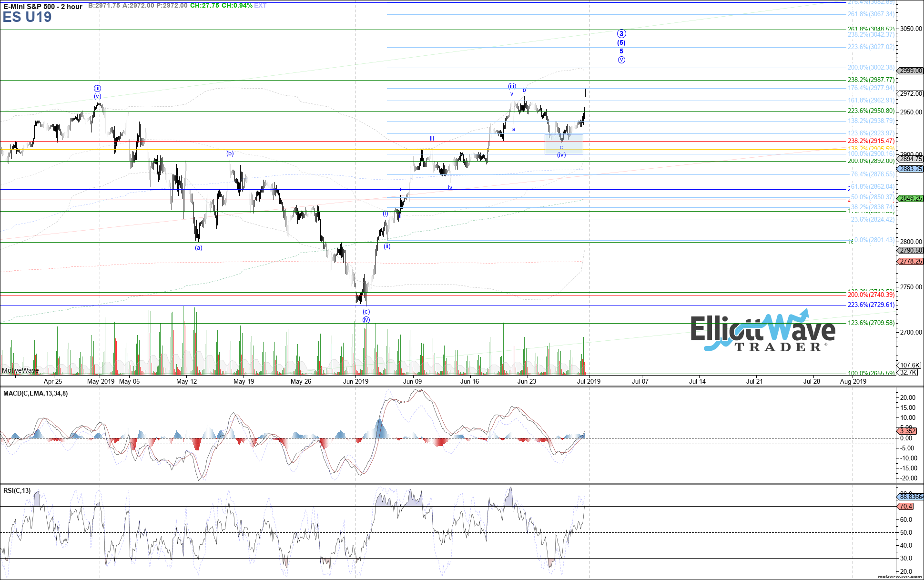
Task: Click the Jun-2019 date on time axis
Action: 355,381
